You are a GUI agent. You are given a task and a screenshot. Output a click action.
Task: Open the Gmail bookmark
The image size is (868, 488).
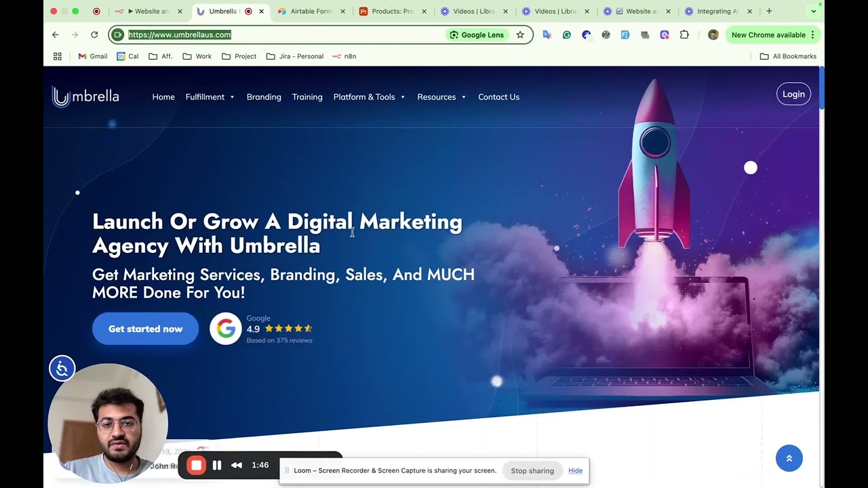(x=93, y=56)
